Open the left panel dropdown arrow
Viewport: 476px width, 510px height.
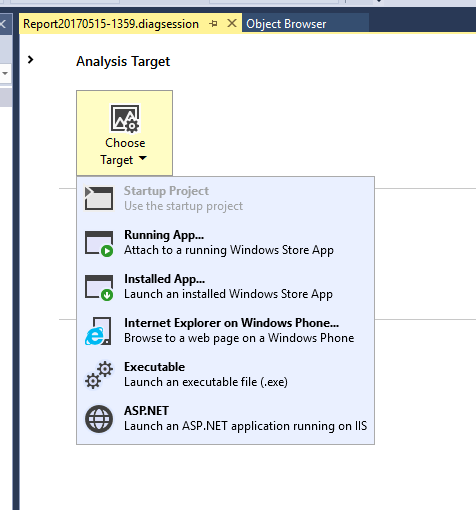[5, 73]
